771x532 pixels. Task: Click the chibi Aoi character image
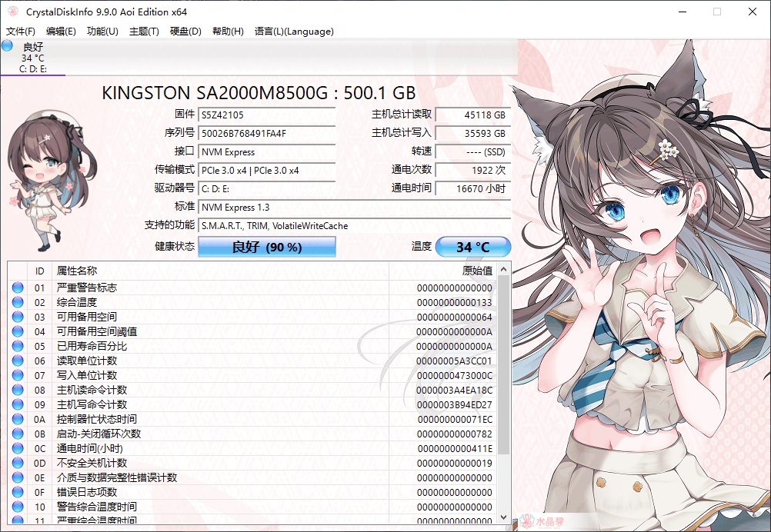(52, 181)
